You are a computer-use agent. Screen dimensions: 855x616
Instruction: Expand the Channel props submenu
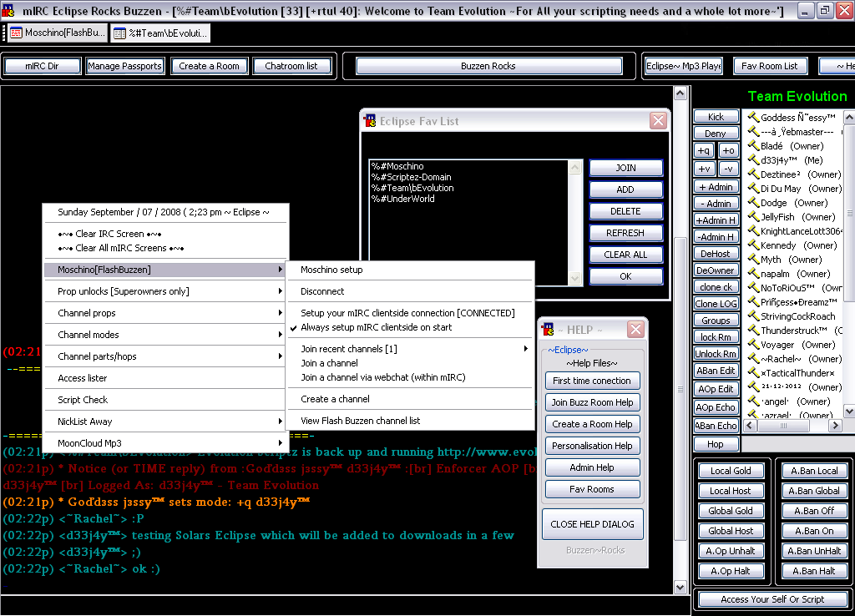click(x=166, y=313)
